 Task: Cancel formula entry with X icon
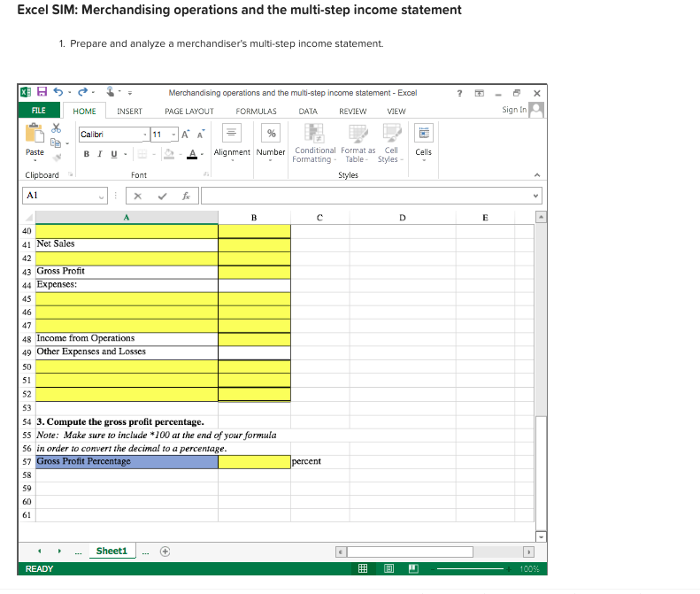pos(138,196)
